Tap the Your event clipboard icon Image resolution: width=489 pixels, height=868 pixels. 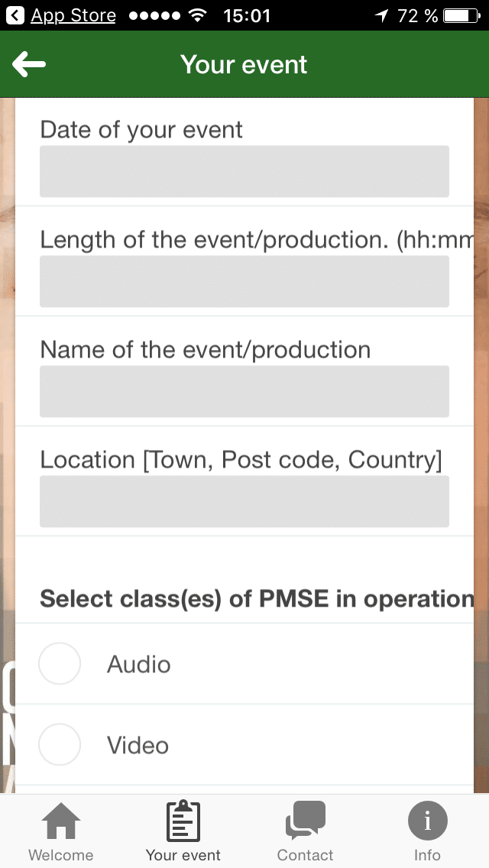click(x=183, y=821)
